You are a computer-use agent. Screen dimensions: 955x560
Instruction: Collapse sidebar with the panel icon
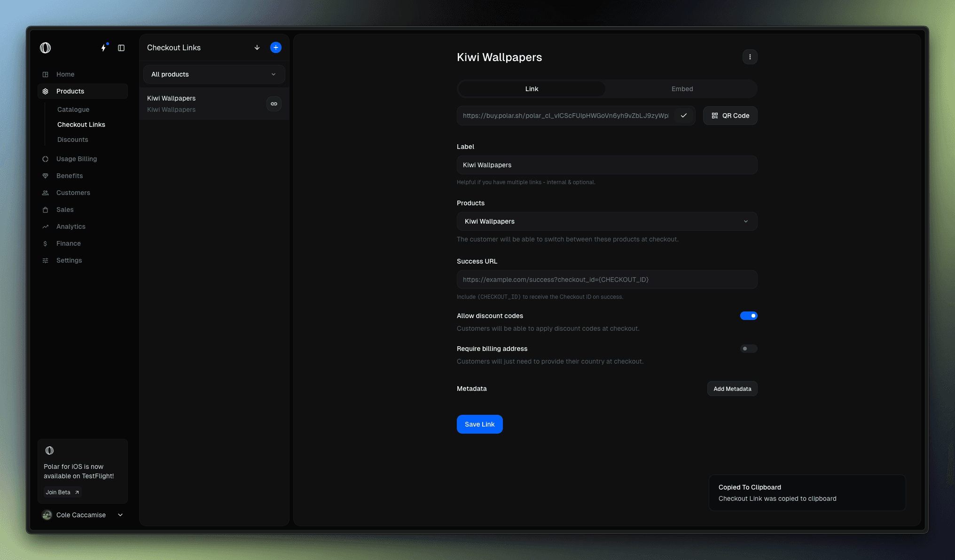click(121, 48)
